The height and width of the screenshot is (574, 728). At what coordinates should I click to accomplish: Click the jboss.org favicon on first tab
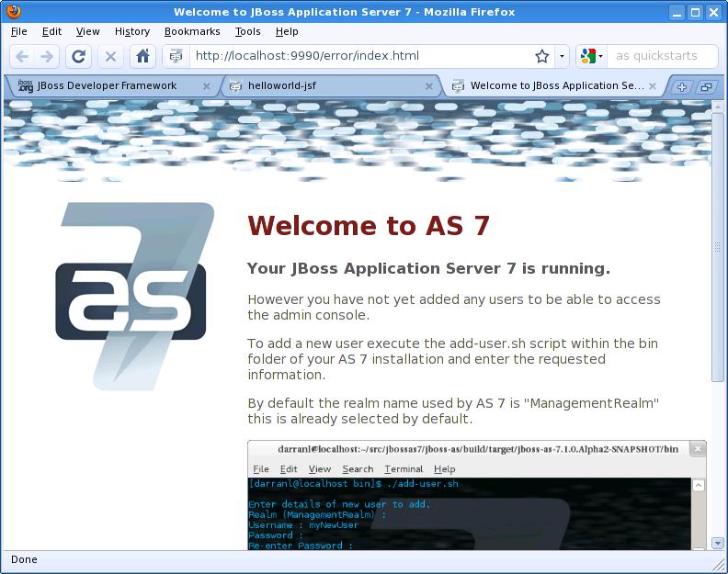click(26, 85)
